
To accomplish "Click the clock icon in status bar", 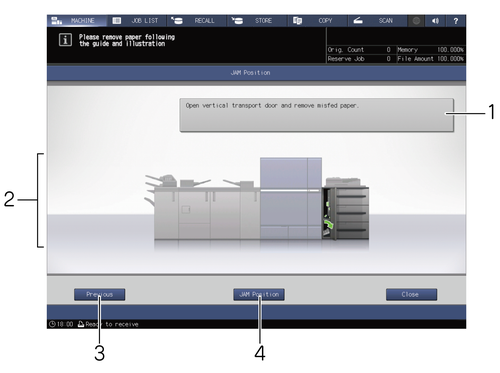I will click(52, 324).
